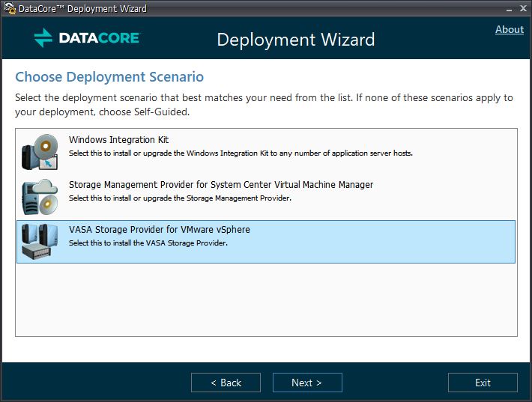Screen dimensions: 532x402
Task: Select the Windows Integration Kit title
Action: pyautogui.click(x=118, y=140)
